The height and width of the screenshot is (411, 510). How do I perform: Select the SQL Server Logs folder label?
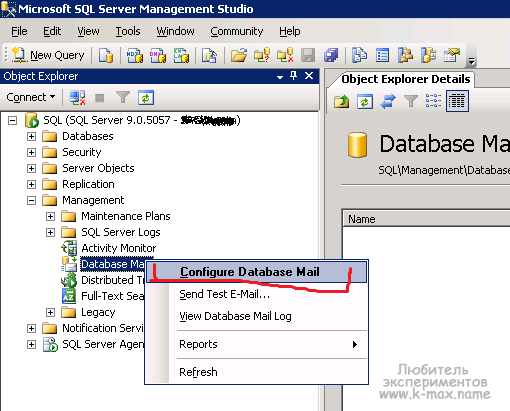click(121, 232)
